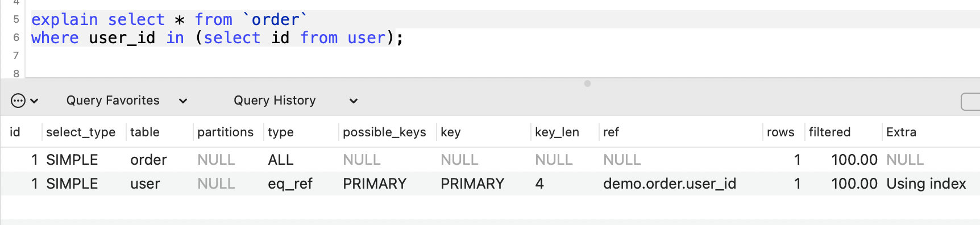Image resolution: width=980 pixels, height=225 pixels.
Task: Place cursor on the word explain in editor
Action: click(x=64, y=20)
